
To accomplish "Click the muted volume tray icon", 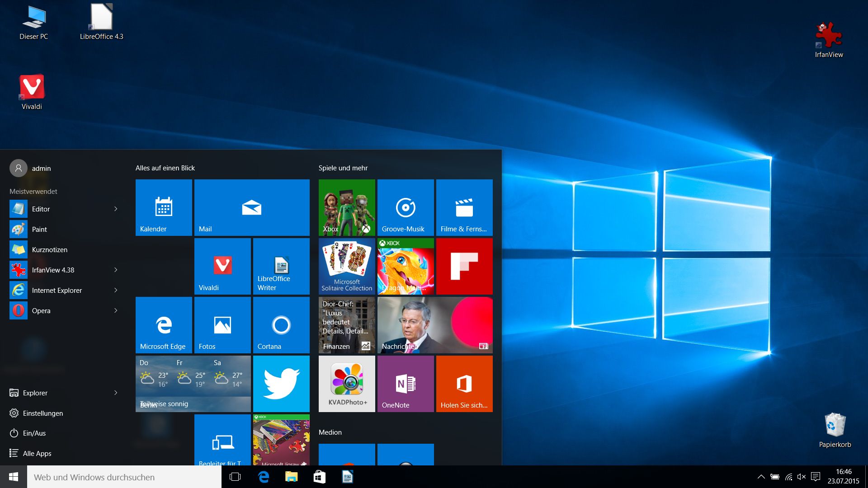I will click(x=802, y=477).
